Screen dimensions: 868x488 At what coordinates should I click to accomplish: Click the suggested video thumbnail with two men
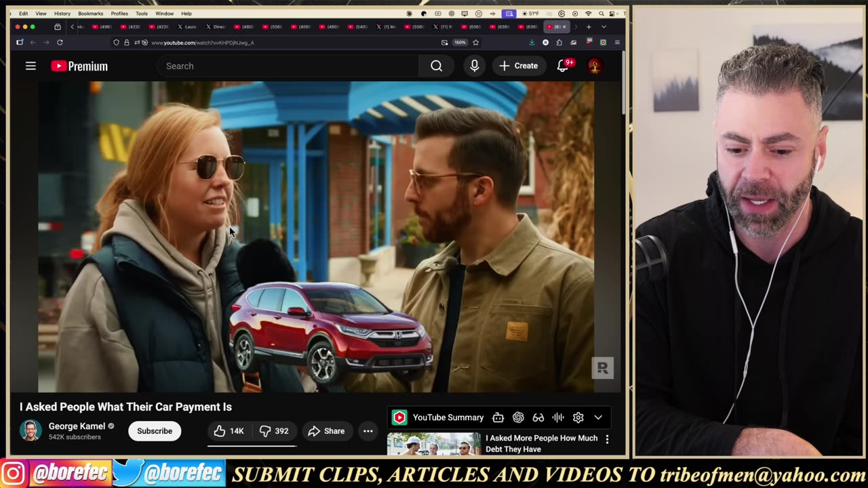[434, 444]
